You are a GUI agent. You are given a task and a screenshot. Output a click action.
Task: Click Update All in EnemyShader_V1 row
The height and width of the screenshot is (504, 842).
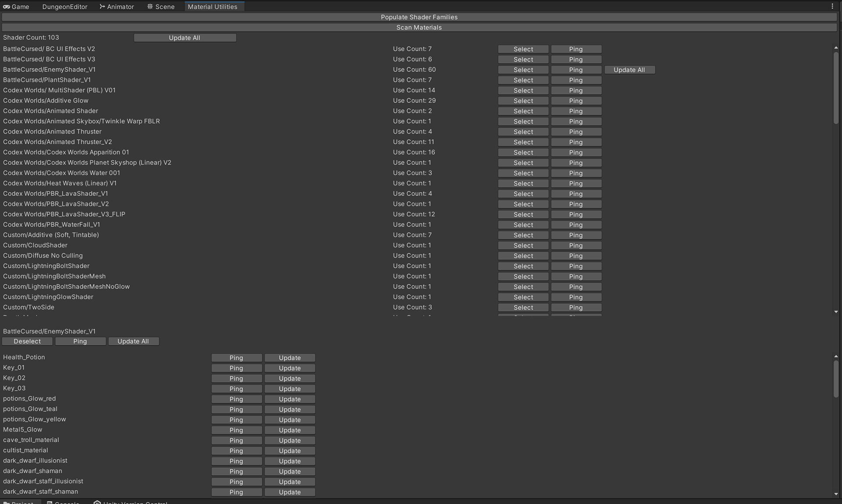coord(629,70)
